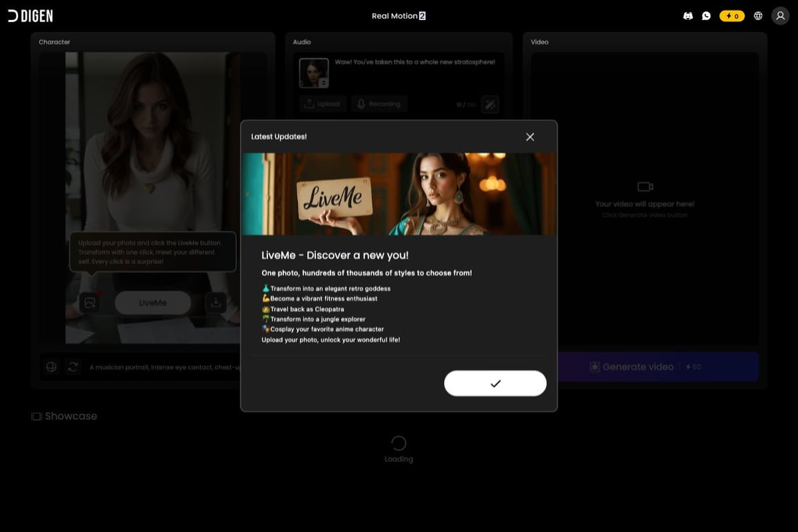Click the LiveMe banner image

[x=399, y=194]
